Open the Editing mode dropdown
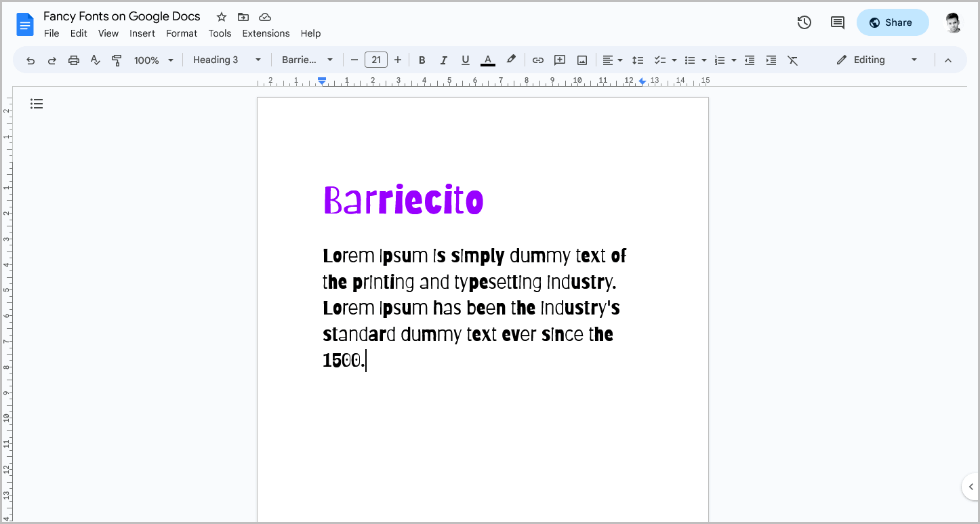Viewport: 980px width, 524px height. tap(874, 60)
